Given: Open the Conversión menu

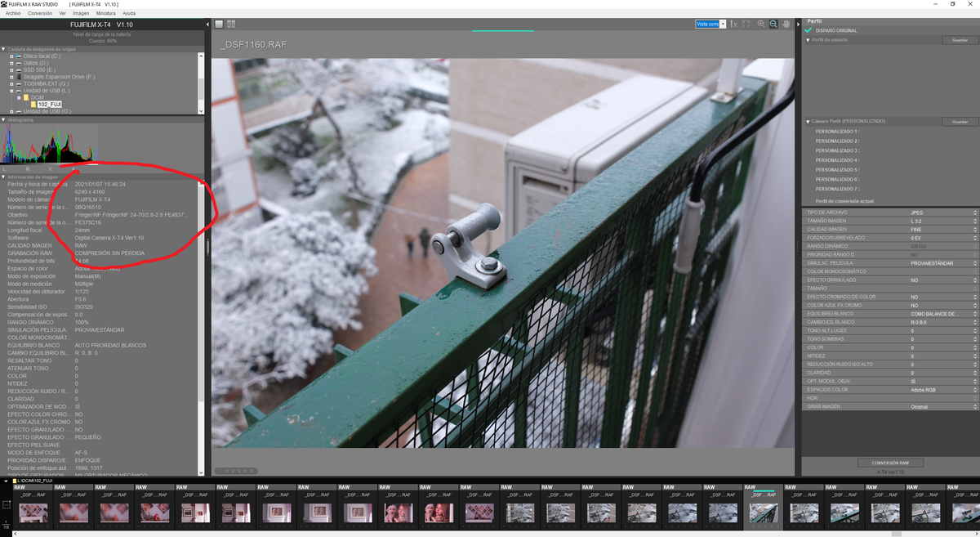Looking at the screenshot, I should click(39, 13).
